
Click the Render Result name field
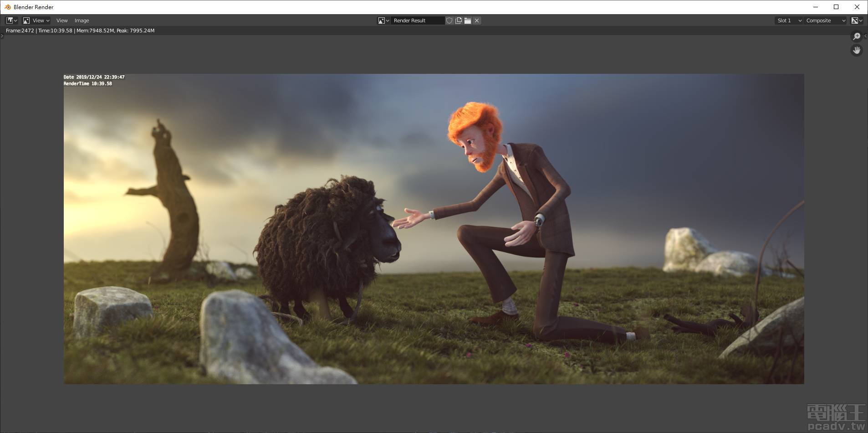[x=417, y=21]
